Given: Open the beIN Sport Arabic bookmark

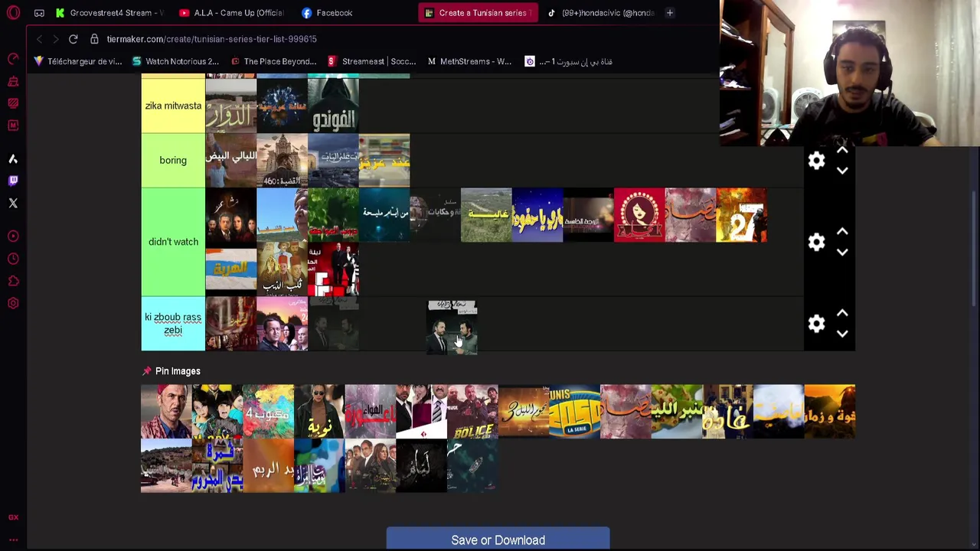Looking at the screenshot, I should click(568, 61).
